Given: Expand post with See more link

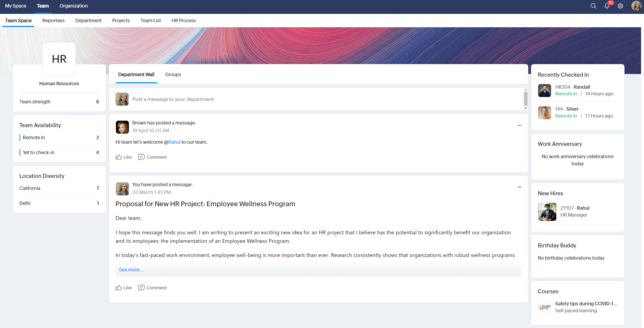Looking at the screenshot, I should pyautogui.click(x=131, y=270).
